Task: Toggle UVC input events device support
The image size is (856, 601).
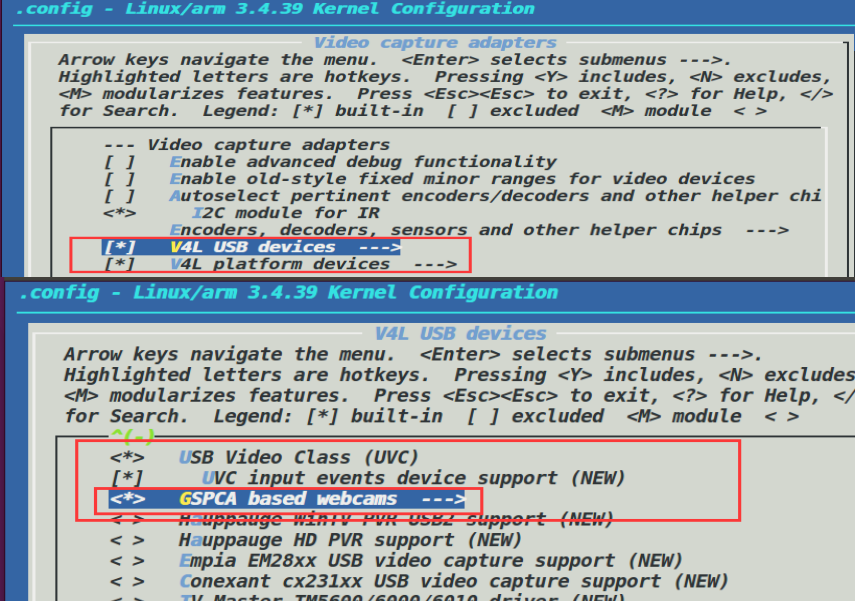Action: (x=367, y=478)
